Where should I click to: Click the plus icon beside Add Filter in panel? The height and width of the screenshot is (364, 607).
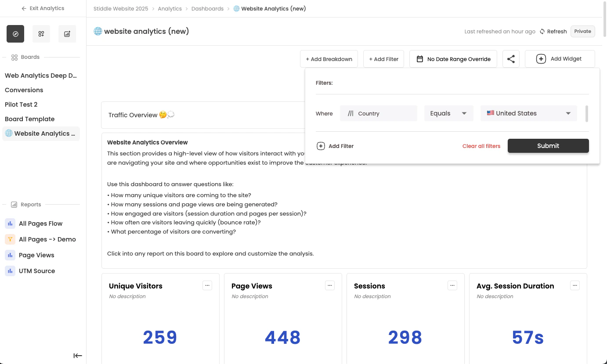coord(321,146)
